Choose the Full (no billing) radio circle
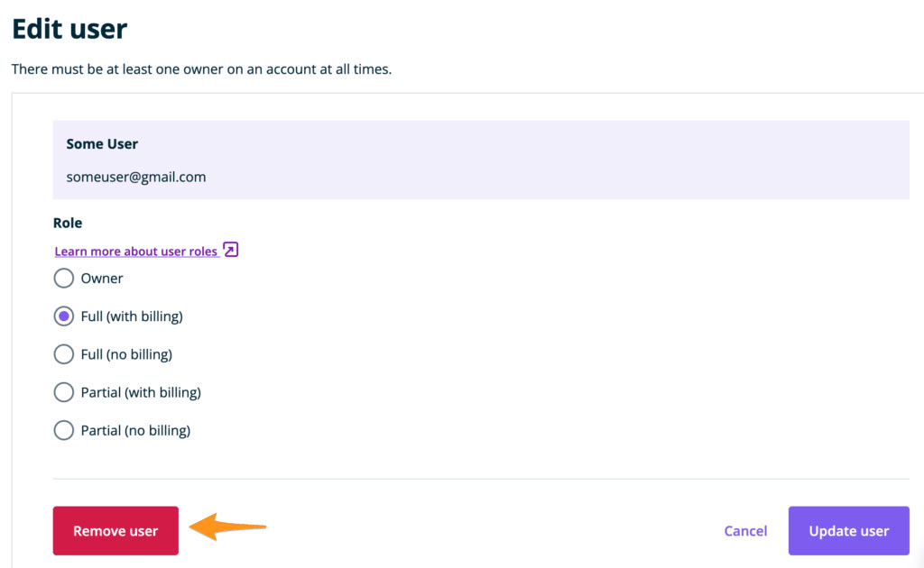 tap(64, 354)
